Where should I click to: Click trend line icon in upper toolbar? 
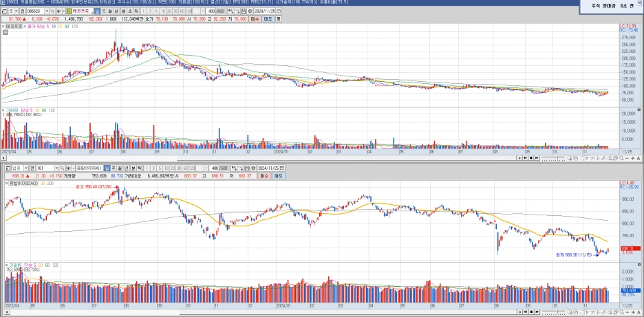tap(238, 11)
